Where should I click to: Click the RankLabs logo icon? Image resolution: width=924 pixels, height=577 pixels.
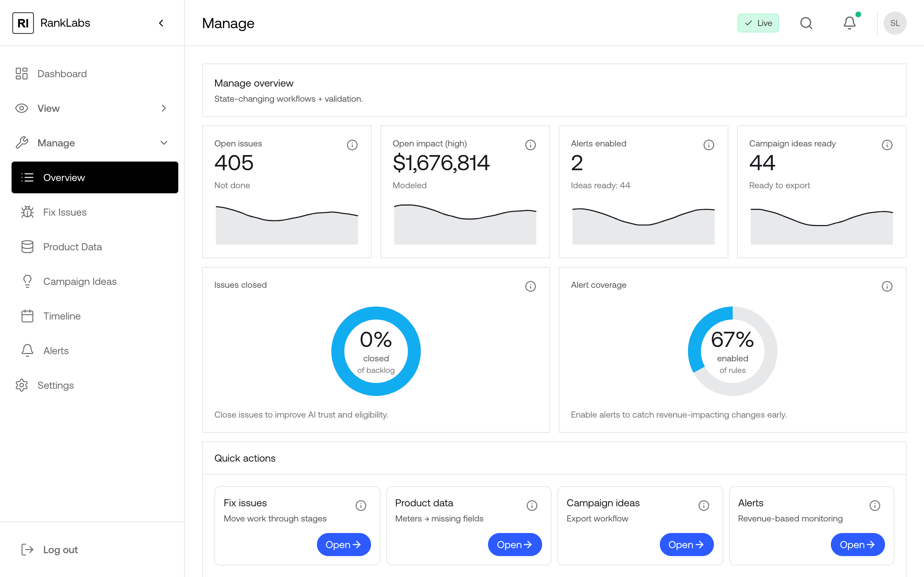(x=23, y=23)
